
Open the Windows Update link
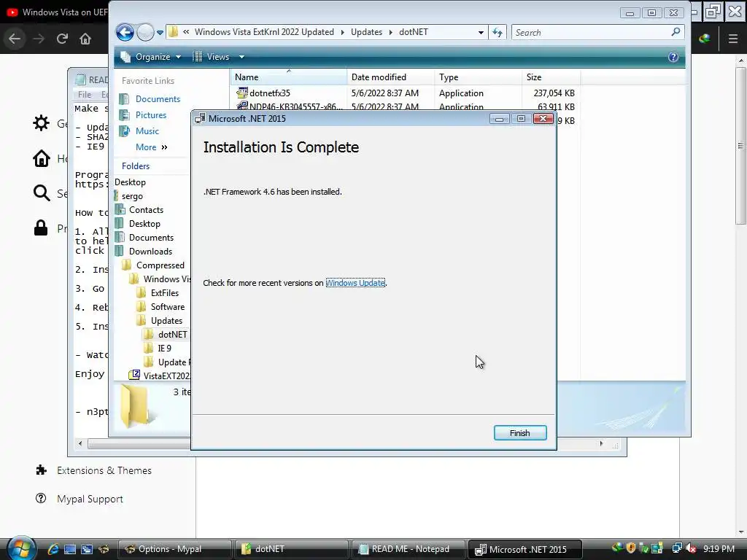tap(355, 283)
